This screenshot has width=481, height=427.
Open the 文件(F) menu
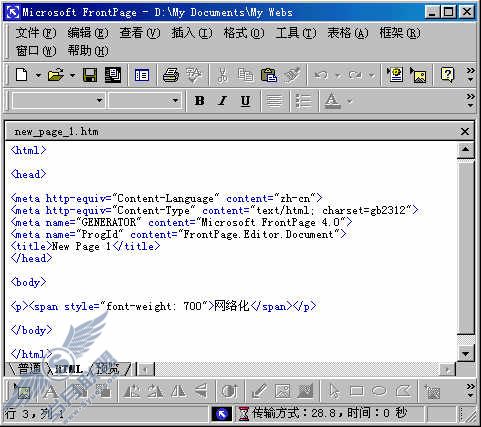pos(36,33)
